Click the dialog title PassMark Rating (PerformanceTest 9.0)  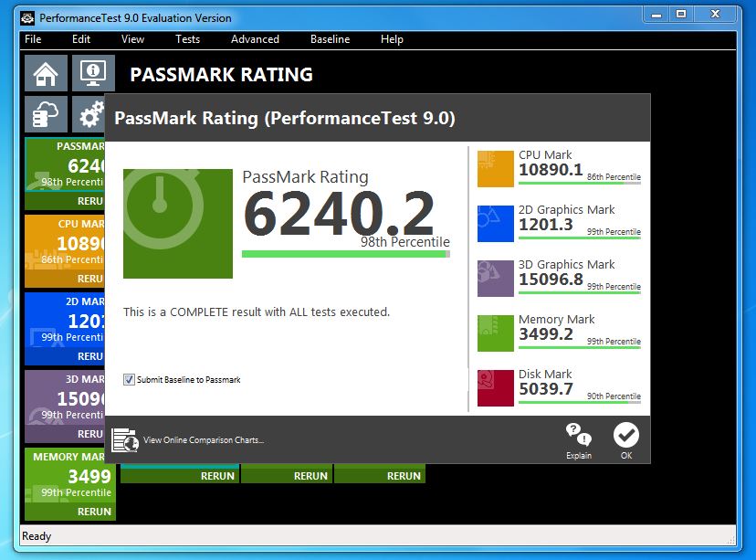(x=285, y=118)
